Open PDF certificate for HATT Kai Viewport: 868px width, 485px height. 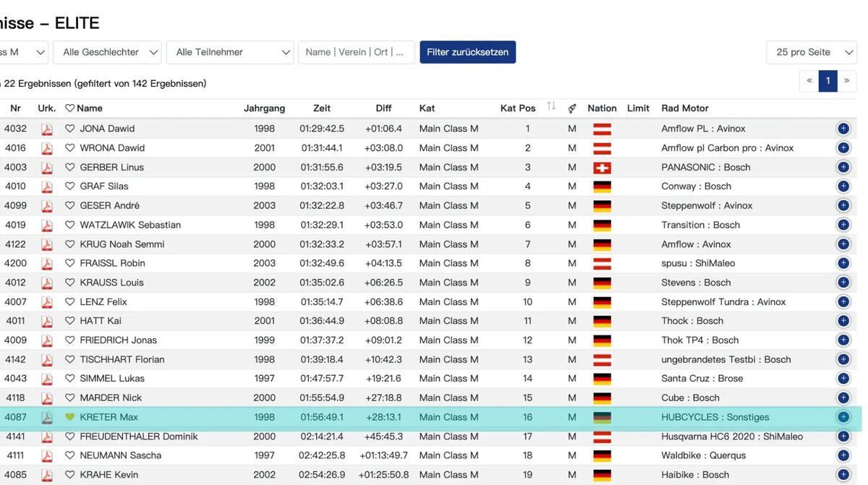tap(47, 321)
